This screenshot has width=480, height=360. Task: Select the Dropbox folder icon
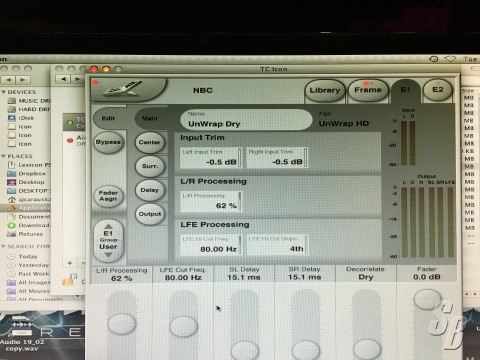[x=12, y=174]
